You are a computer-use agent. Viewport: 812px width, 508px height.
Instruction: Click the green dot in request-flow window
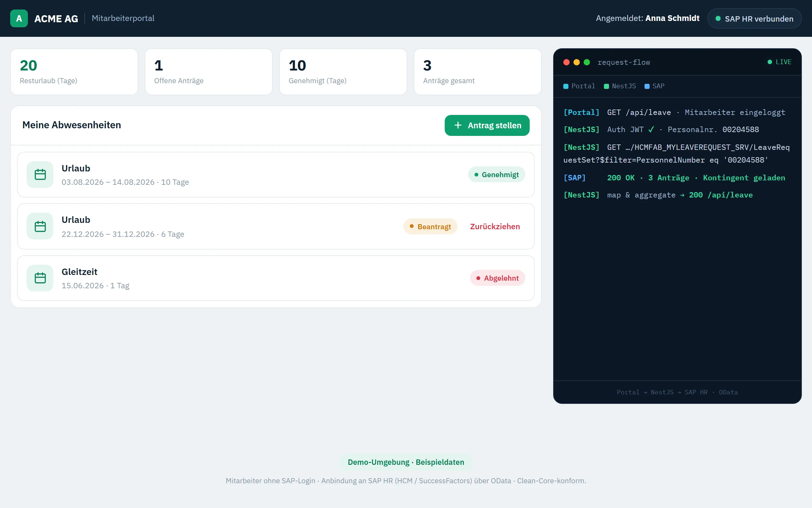(x=586, y=62)
